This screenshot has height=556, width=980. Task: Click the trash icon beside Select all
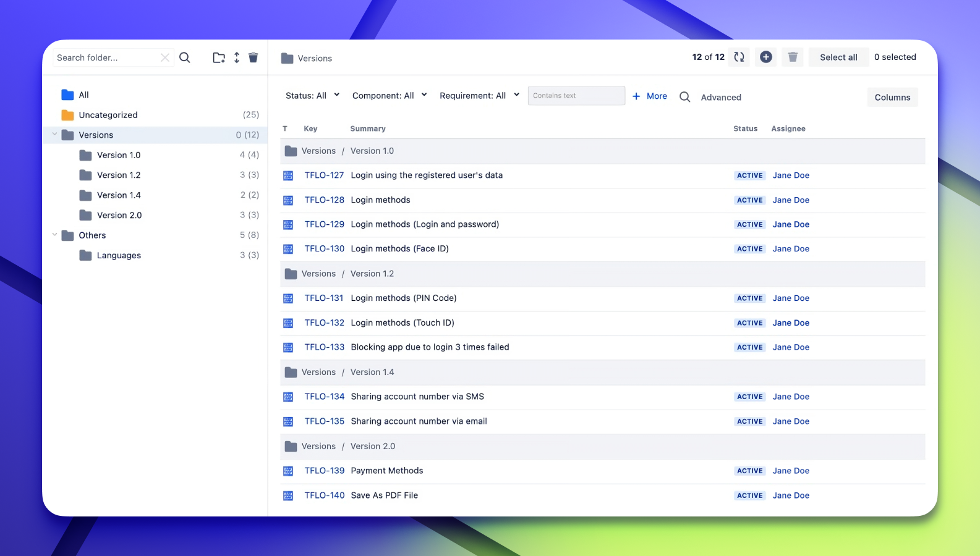[x=793, y=57]
